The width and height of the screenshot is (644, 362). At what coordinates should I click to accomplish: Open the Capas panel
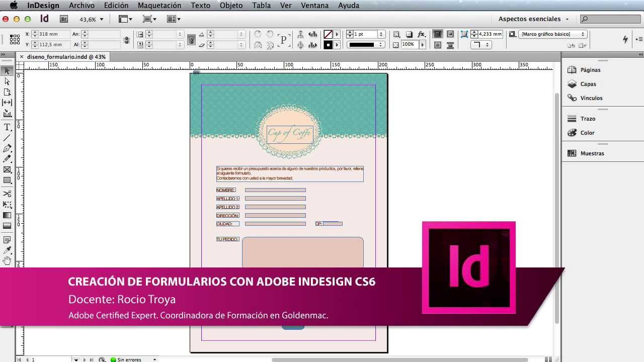[582, 84]
